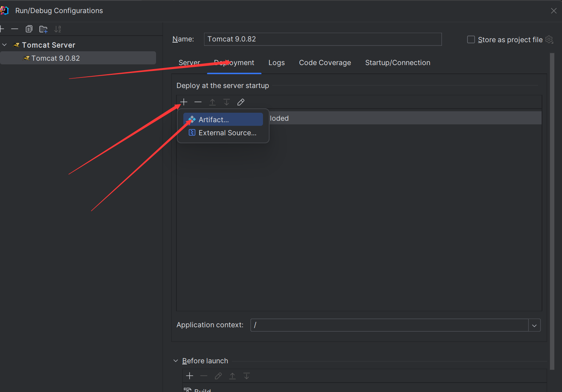The height and width of the screenshot is (392, 562).
Task: Open the Deployment tab
Action: pos(234,63)
